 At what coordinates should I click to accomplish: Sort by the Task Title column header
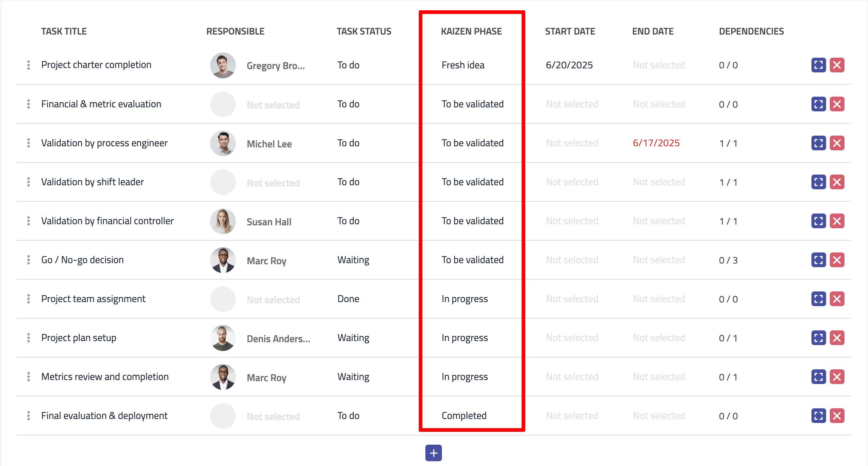pos(64,31)
